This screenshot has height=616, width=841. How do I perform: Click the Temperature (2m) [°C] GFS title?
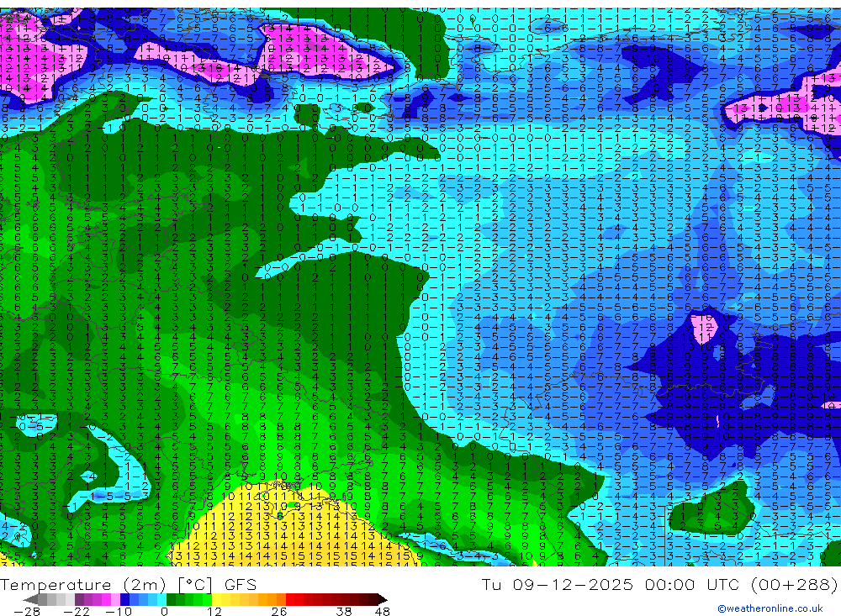click(x=129, y=584)
